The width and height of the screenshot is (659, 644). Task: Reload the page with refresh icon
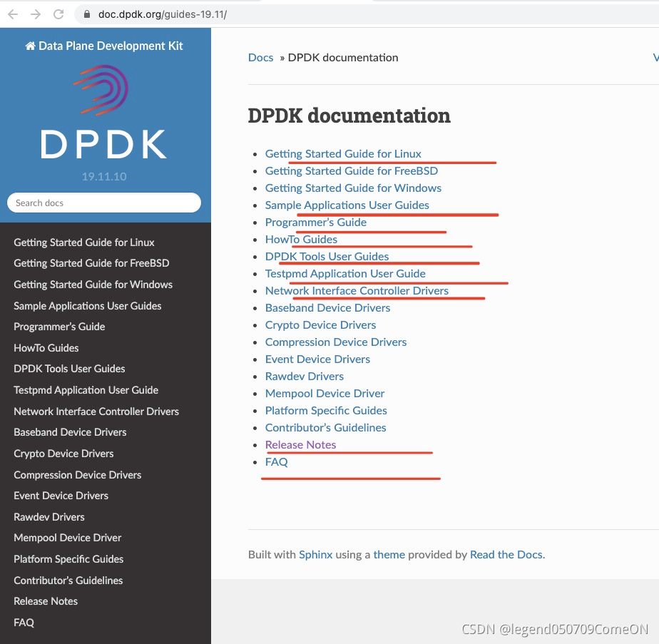click(x=58, y=14)
